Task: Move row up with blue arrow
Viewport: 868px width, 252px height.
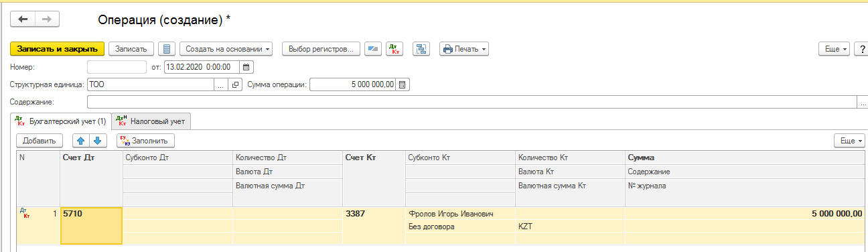Action: coord(81,141)
